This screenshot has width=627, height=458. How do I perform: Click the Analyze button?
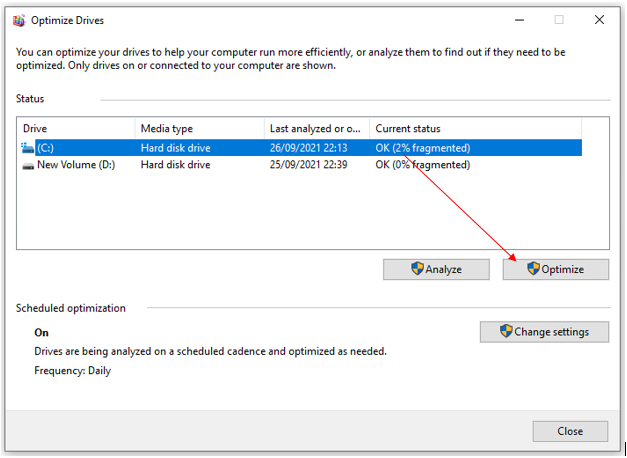(x=436, y=269)
